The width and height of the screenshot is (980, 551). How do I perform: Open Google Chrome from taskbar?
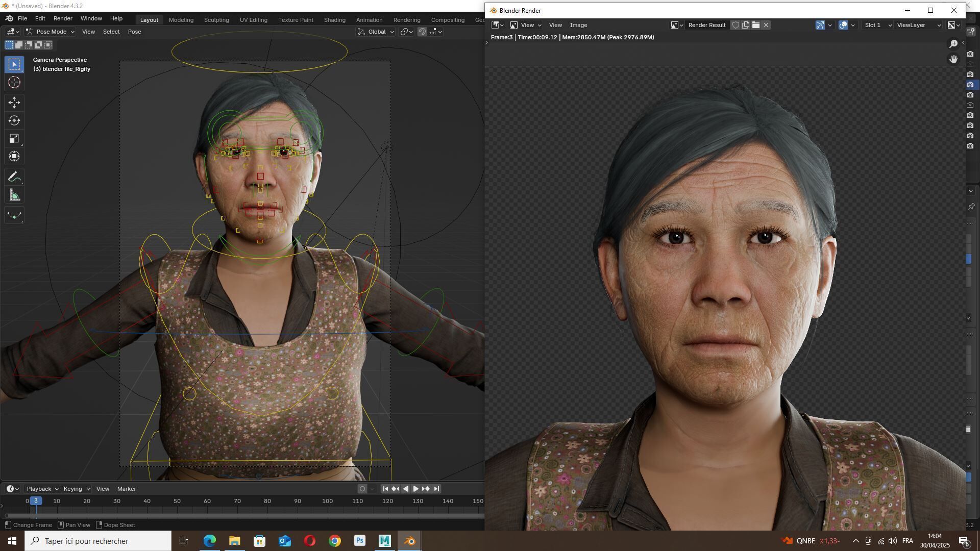[335, 541]
